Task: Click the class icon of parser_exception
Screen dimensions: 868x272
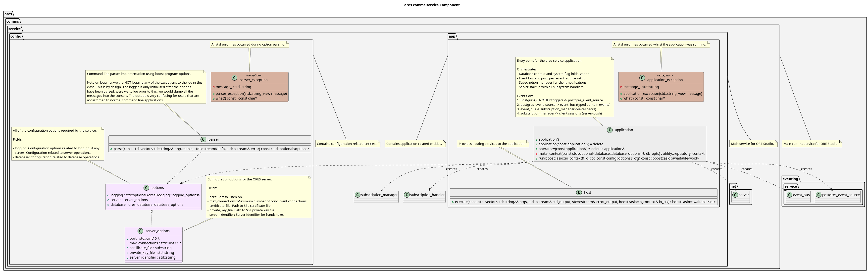Action: (x=235, y=78)
